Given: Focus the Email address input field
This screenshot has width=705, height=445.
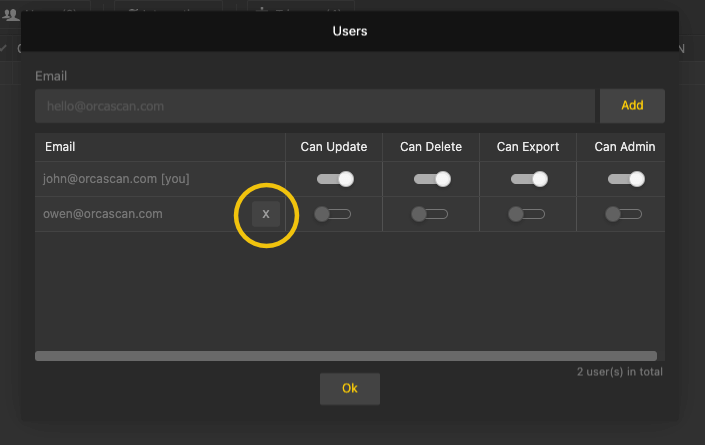Looking at the screenshot, I should click(x=315, y=105).
